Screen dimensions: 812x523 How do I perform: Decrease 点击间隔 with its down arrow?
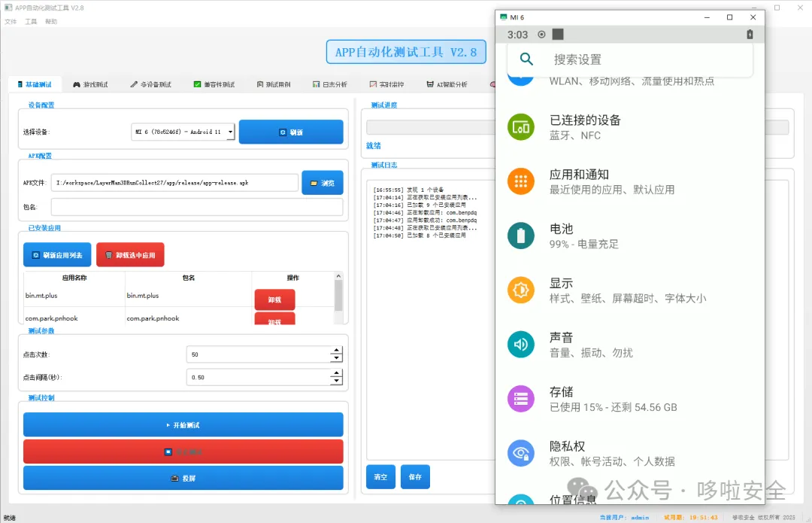coord(336,381)
